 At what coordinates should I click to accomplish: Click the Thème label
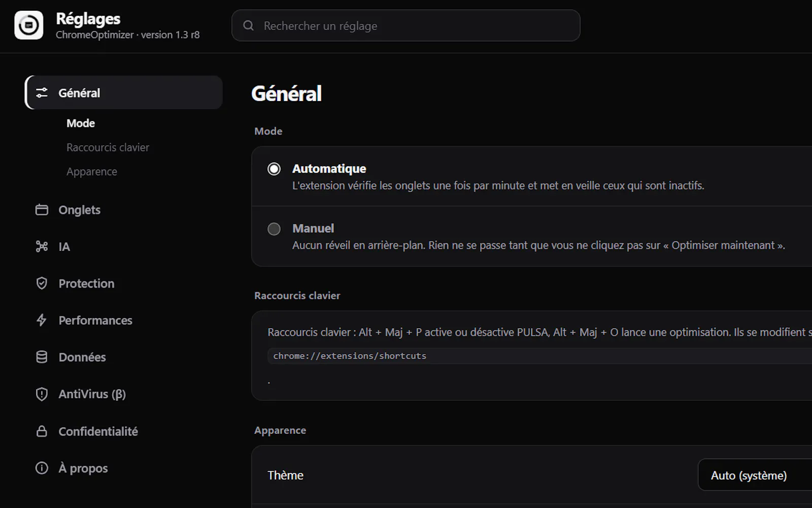tap(286, 475)
